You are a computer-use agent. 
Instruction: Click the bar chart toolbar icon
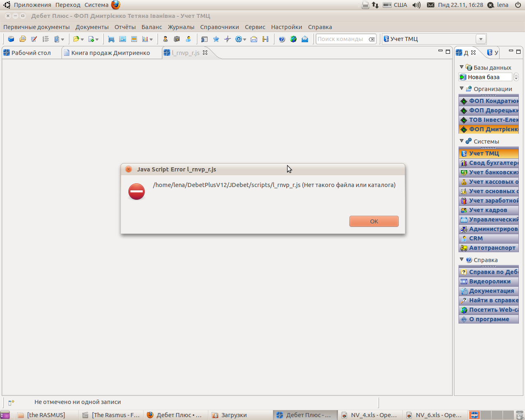(145, 39)
